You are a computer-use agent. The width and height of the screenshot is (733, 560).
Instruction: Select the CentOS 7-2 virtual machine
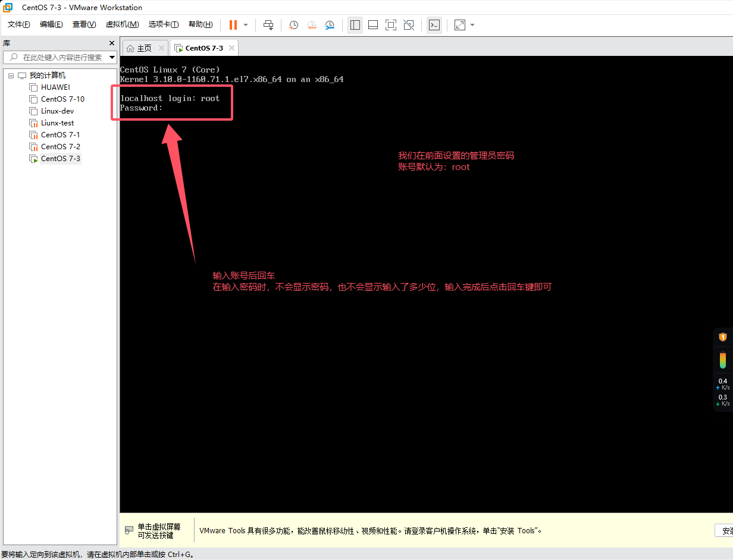[60, 147]
